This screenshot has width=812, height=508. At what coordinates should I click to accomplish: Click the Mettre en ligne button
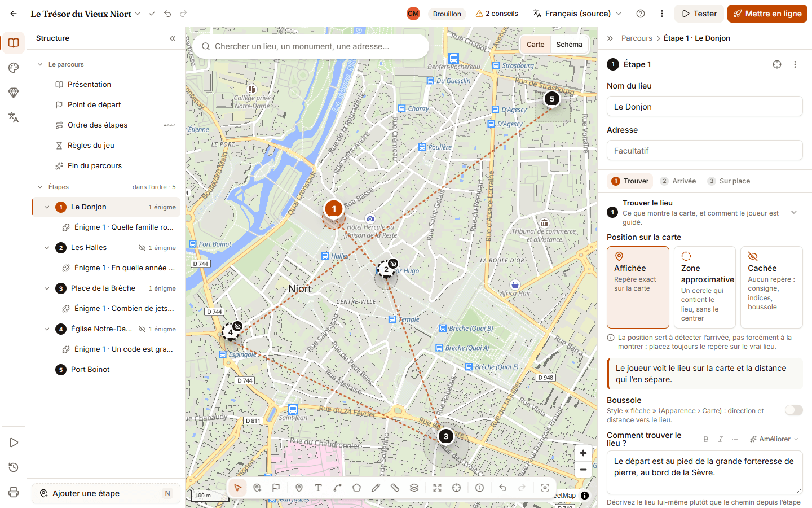point(767,14)
